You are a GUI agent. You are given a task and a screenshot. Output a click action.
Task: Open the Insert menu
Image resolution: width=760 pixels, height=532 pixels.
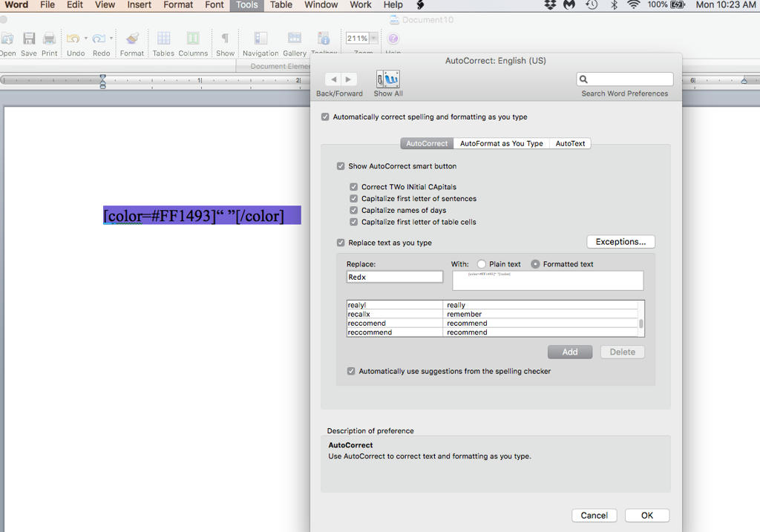(139, 5)
